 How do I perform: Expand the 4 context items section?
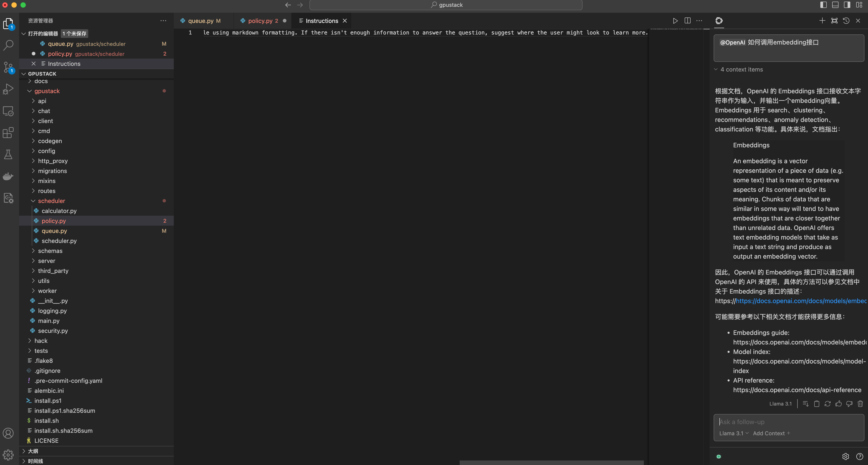click(x=741, y=69)
